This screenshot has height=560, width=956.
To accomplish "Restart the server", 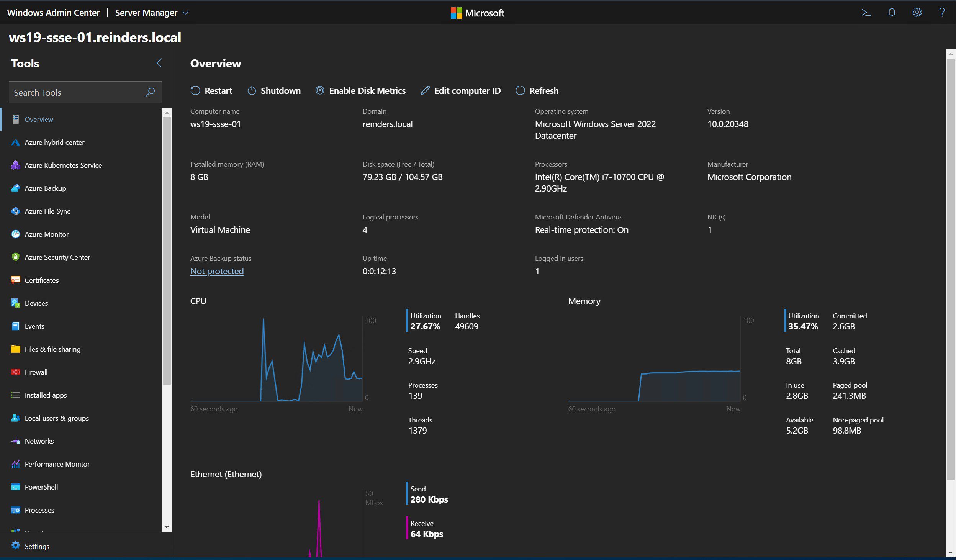I will pyautogui.click(x=211, y=91).
